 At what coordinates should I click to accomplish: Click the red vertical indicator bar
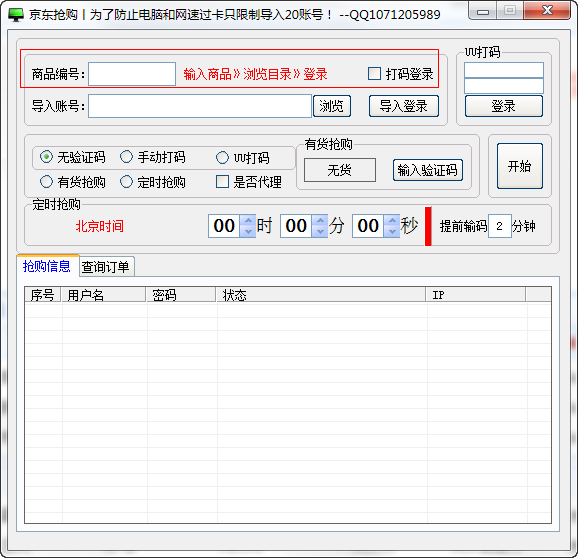[428, 226]
